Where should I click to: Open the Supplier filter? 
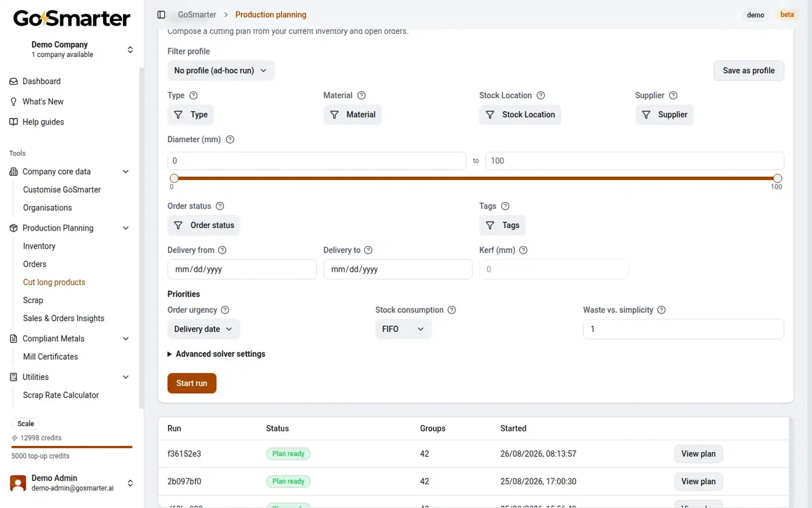click(665, 115)
